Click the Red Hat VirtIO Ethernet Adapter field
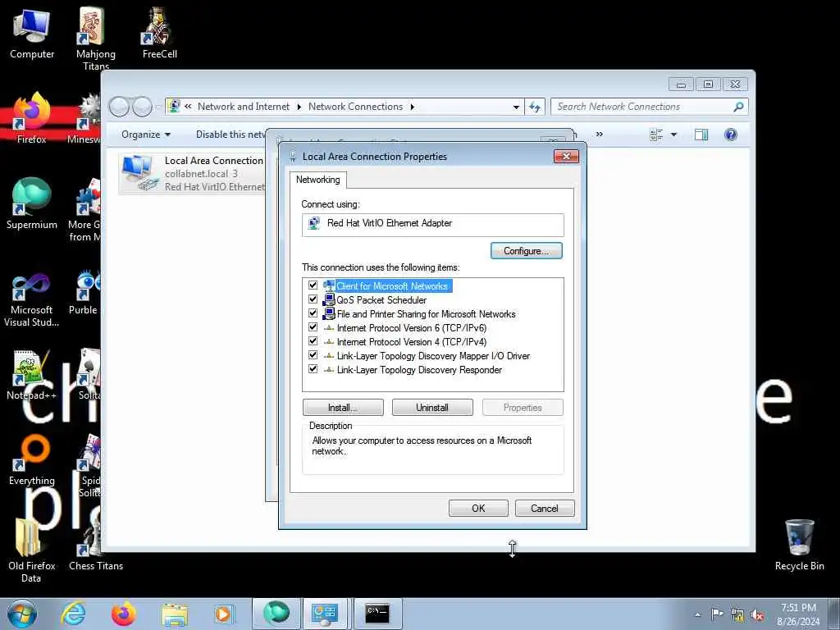The image size is (840, 630). 433,224
